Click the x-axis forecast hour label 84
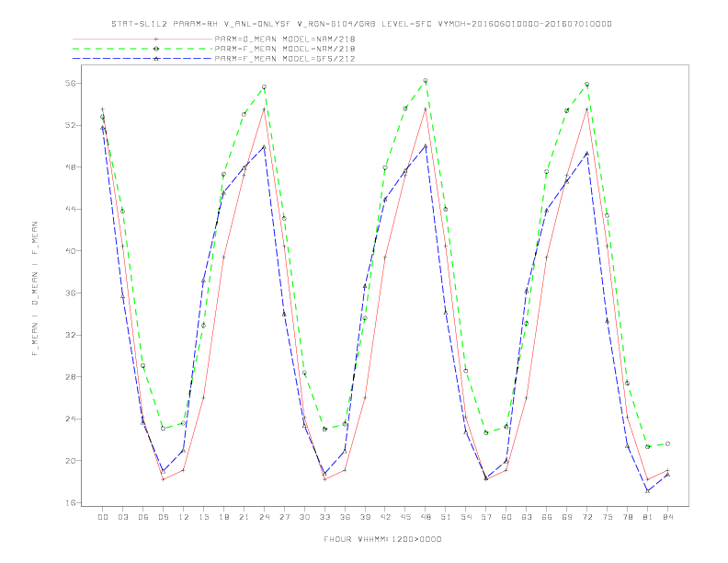The width and height of the screenshot is (728, 563). click(667, 517)
